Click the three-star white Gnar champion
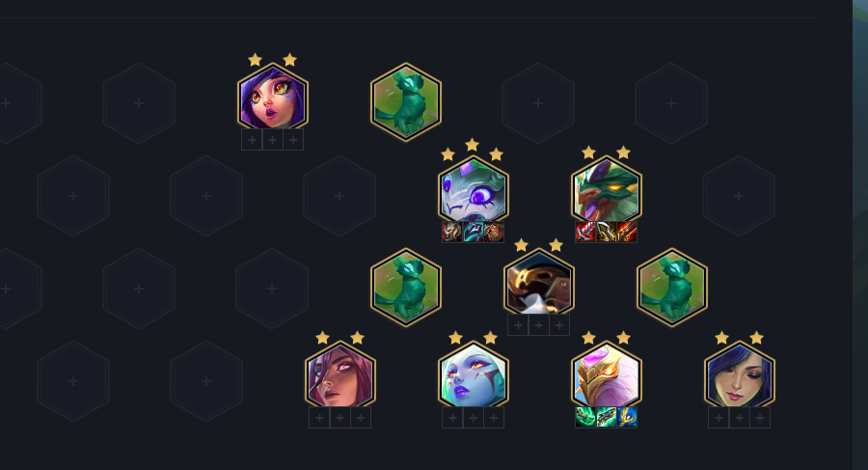The width and height of the screenshot is (868, 470). 474,191
